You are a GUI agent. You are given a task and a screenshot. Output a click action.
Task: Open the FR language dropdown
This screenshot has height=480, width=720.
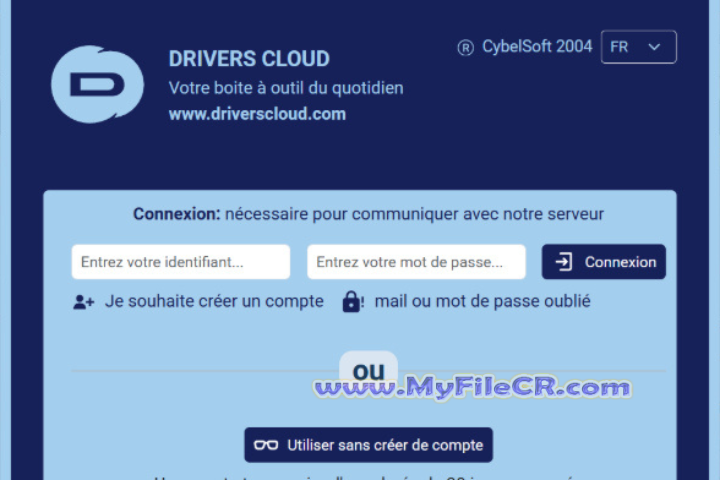[x=638, y=47]
